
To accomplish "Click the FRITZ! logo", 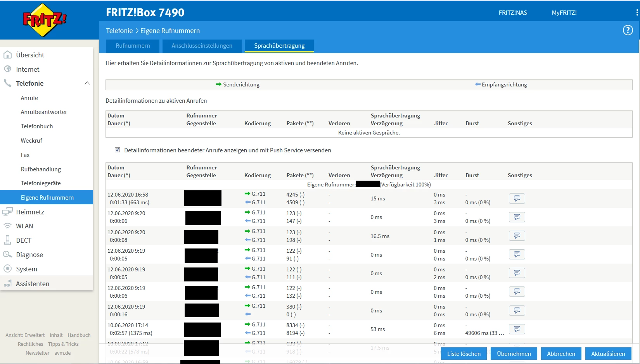I will point(45,20).
